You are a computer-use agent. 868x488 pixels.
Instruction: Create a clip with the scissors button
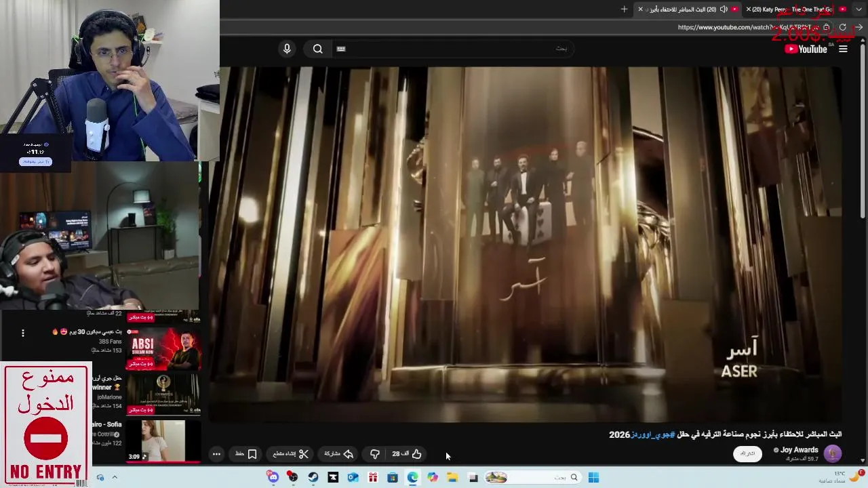tap(291, 454)
